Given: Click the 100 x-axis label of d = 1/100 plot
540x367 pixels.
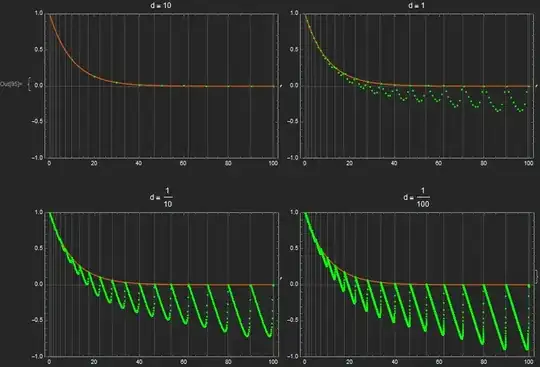Looking at the screenshot, I should pos(529,362).
